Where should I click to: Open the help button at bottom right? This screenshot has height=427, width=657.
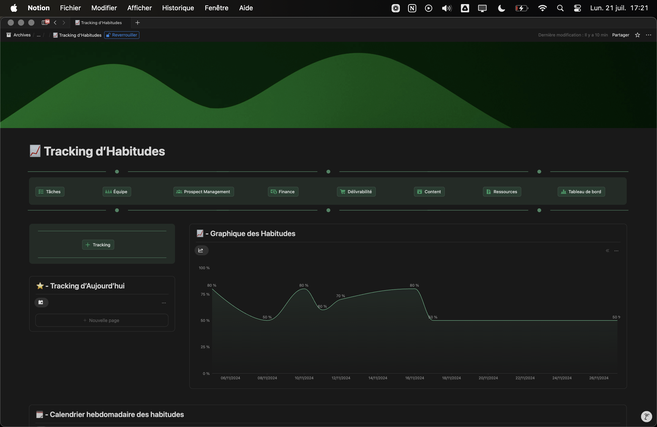[646, 416]
